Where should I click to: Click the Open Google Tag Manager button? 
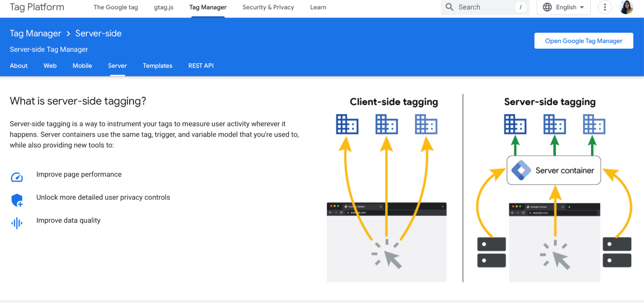[583, 41]
